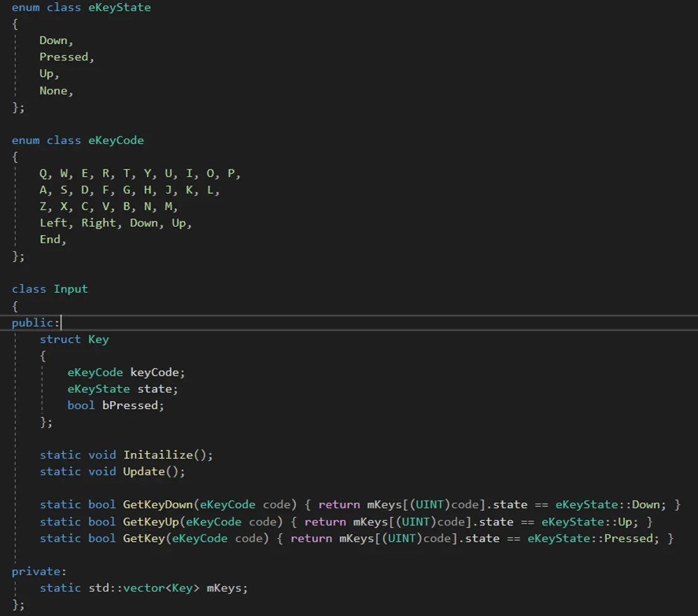
Task: Click the "P," entry ending the Q-row
Action: [x=234, y=174]
